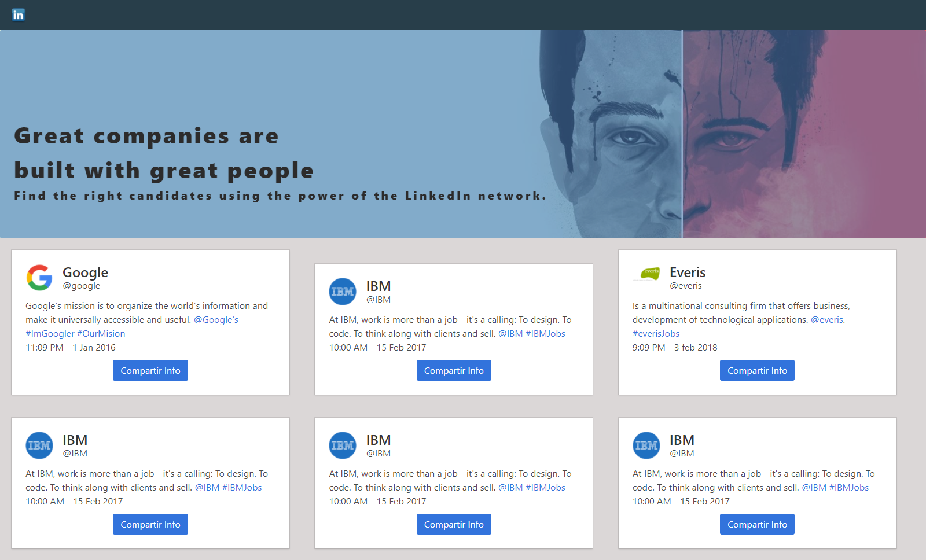Open the @IBM link in the bottom right card text
Image resolution: width=926 pixels, height=560 pixels.
tap(814, 488)
